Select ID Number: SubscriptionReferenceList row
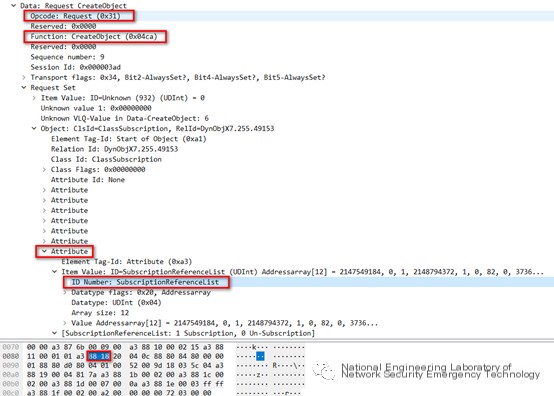 [x=145, y=282]
